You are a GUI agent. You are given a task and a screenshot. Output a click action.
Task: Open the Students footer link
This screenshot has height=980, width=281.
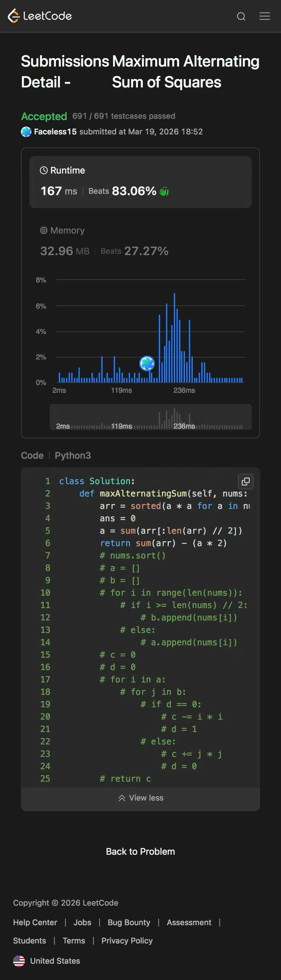click(x=29, y=941)
